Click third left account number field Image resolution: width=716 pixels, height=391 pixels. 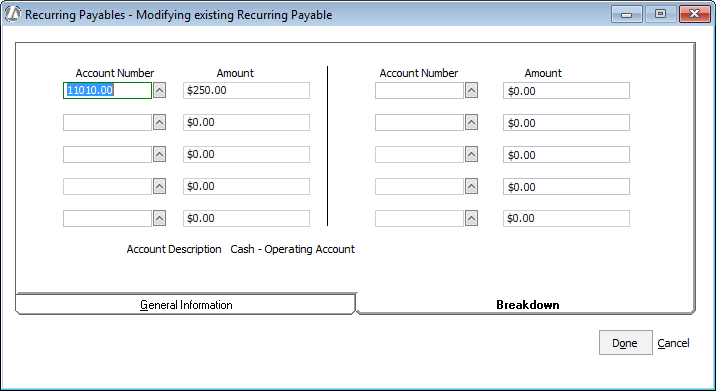pos(107,154)
